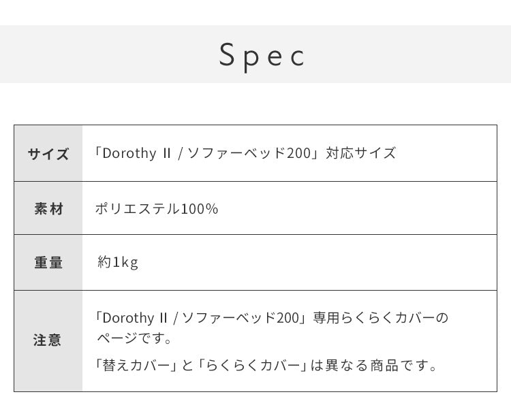Viewport: 511px width, 420px height.
Task: Click the 注意 row label cell
Action: 48,340
